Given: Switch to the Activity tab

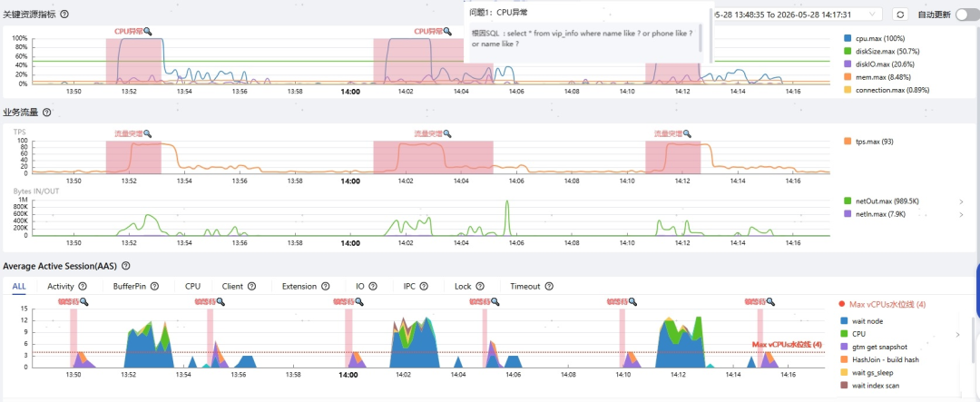Looking at the screenshot, I should coord(61,287).
